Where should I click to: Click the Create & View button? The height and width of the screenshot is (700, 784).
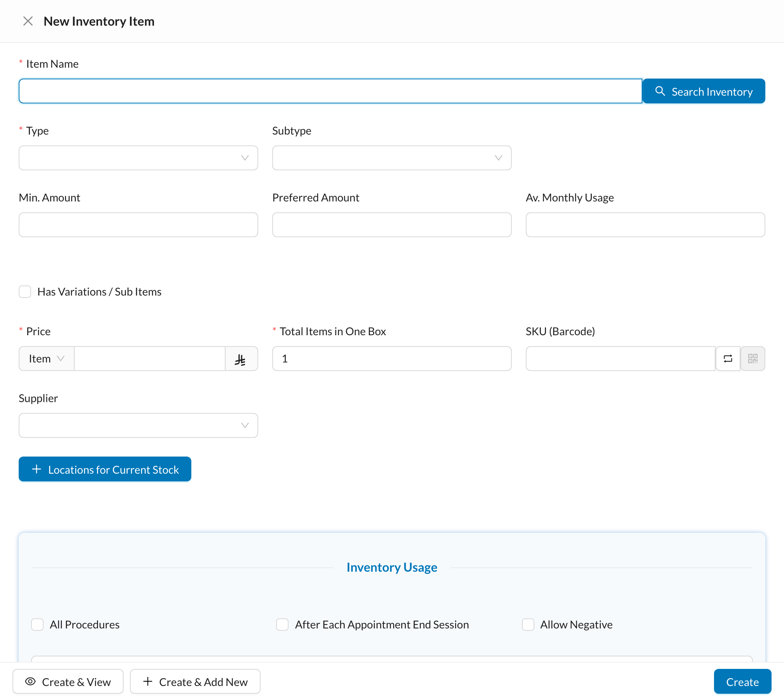tap(68, 681)
